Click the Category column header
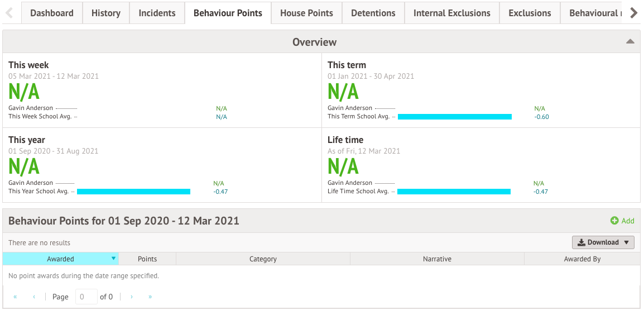This screenshot has height=310, width=644. [x=263, y=259]
